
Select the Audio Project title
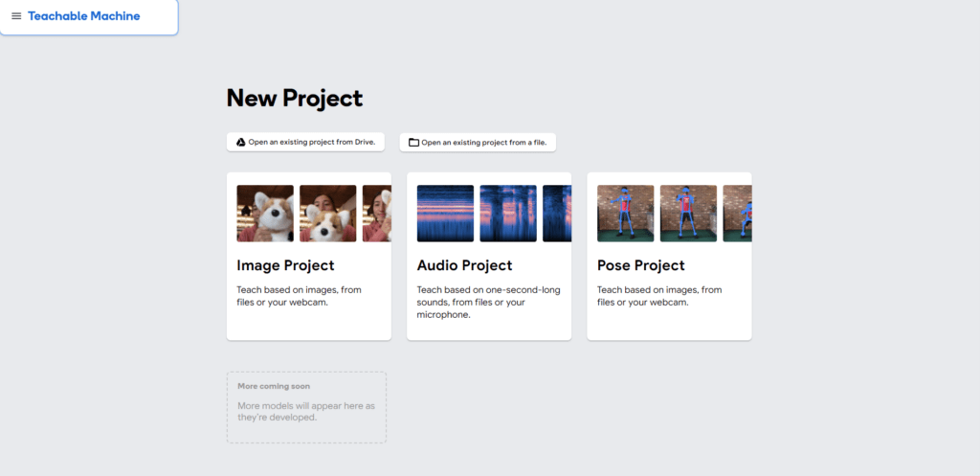(x=464, y=265)
